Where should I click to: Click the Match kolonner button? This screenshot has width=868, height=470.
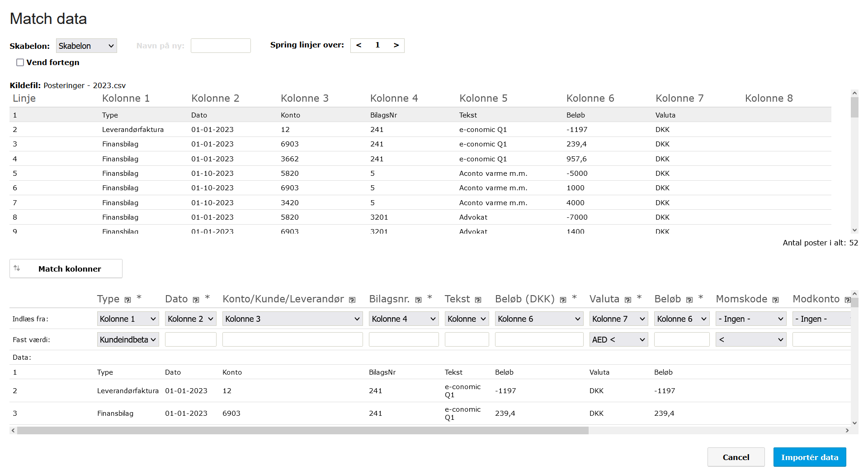(66, 268)
